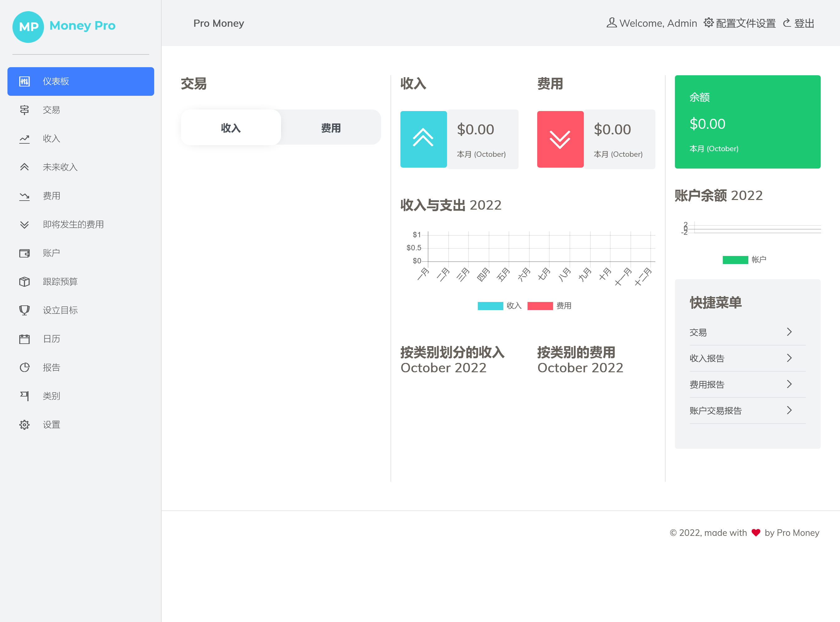Click the wallet icon for 账户
Screen dimensions: 840x622
pyautogui.click(x=25, y=253)
